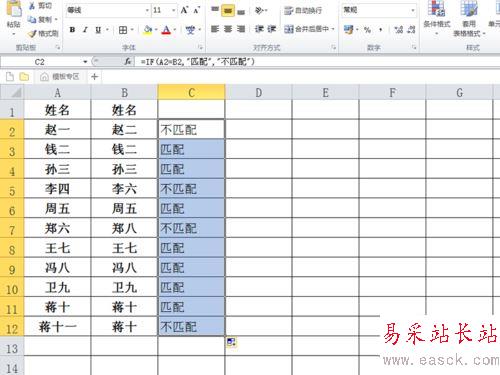Apply the fill color bucket
Screen dimensions: 500x375
coord(148,30)
